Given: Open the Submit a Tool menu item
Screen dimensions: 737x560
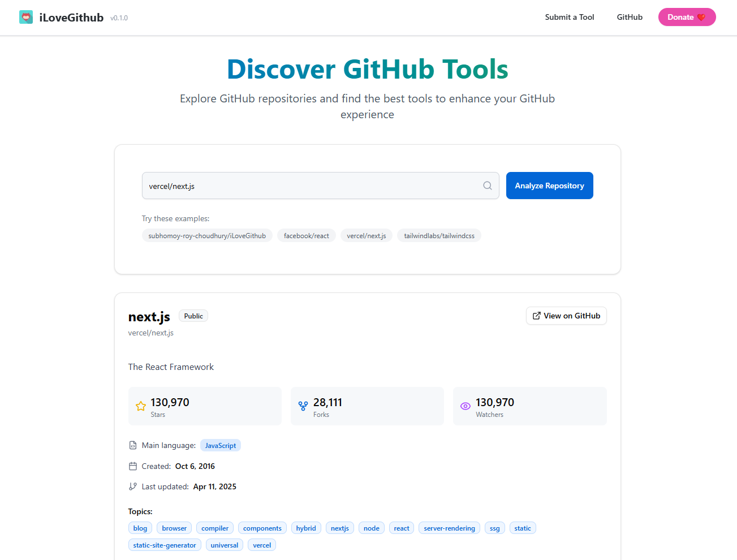Looking at the screenshot, I should tap(569, 17).
